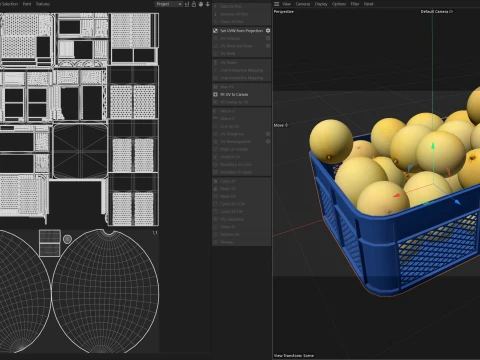This screenshot has height=360, width=480.
Task: Click the blue Z-axis arrow handle
Action: pos(457,201)
